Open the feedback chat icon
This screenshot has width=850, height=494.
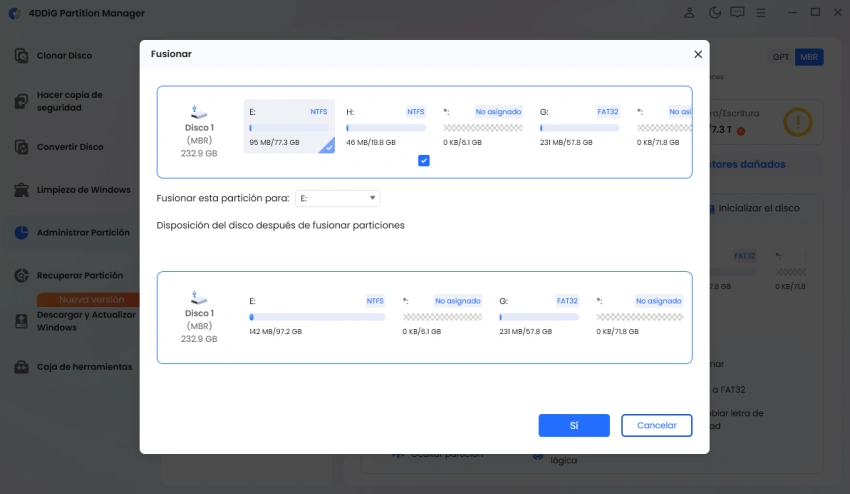(737, 12)
